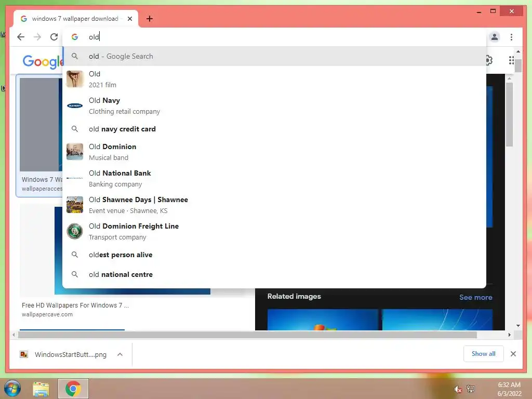Viewport: 532px width, 399px height.
Task: Click inside the address bar containing 'old'
Action: [274, 37]
